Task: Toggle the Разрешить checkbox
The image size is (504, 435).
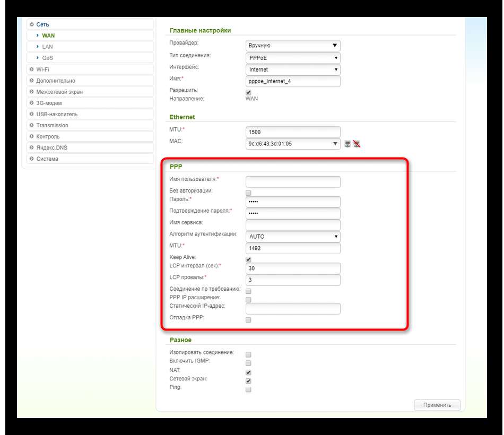Action: (x=248, y=93)
